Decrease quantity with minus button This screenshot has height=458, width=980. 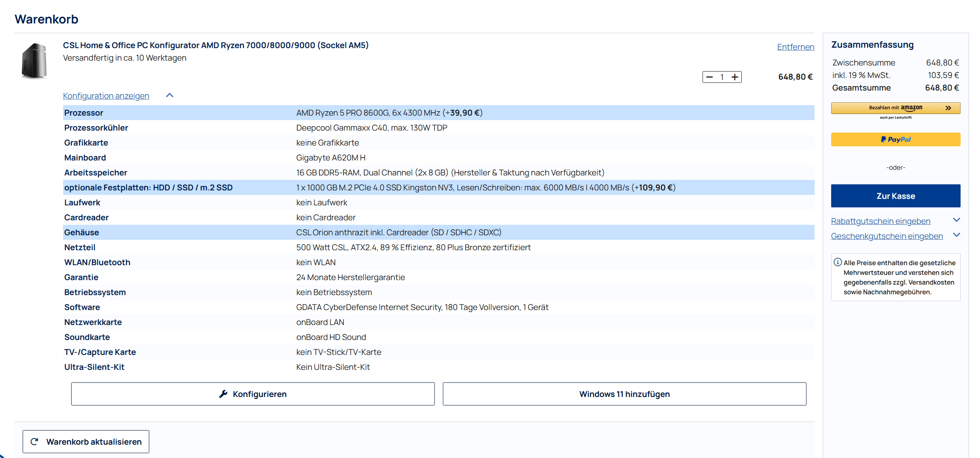pyautogui.click(x=709, y=77)
